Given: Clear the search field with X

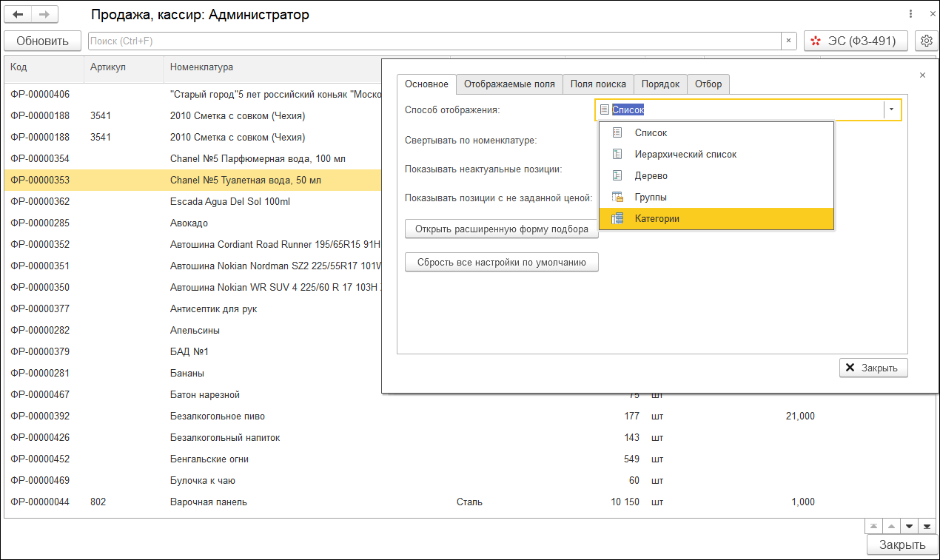Looking at the screenshot, I should pos(789,41).
